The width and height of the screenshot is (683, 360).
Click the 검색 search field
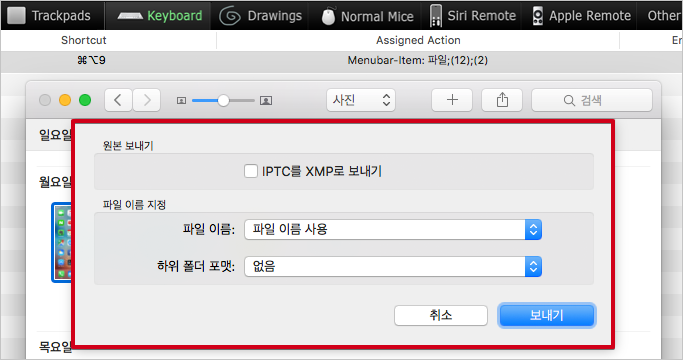tap(592, 100)
